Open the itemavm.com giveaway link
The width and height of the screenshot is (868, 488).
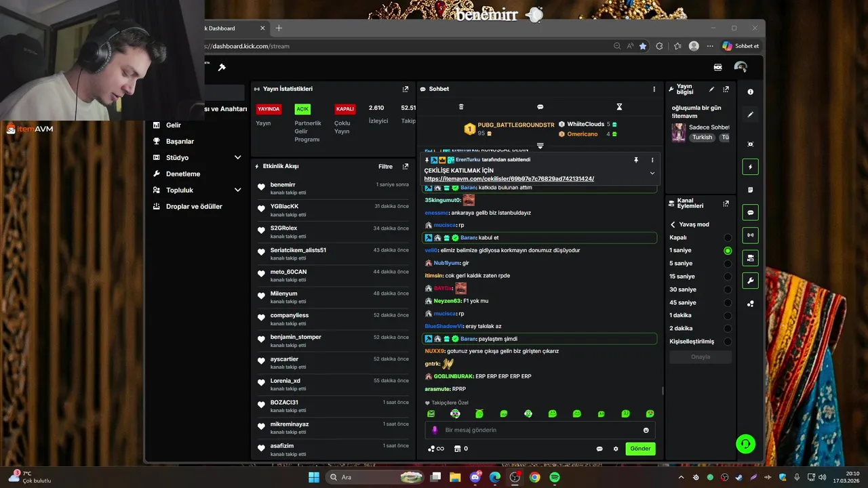[x=509, y=179]
